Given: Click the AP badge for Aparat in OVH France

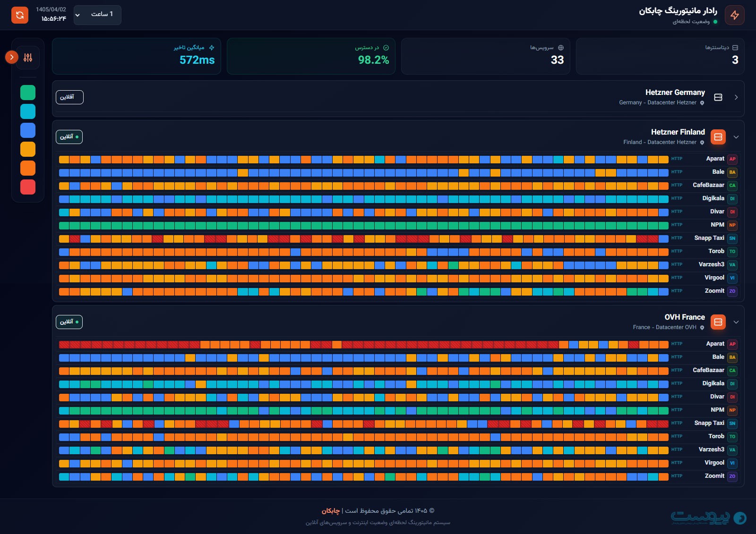Looking at the screenshot, I should (x=732, y=344).
